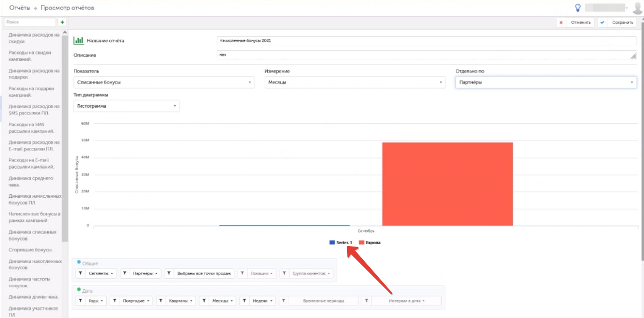Click the filter icon beside Выбраны все точки продаж
Screen dimensions: 644x318
tap(169, 273)
